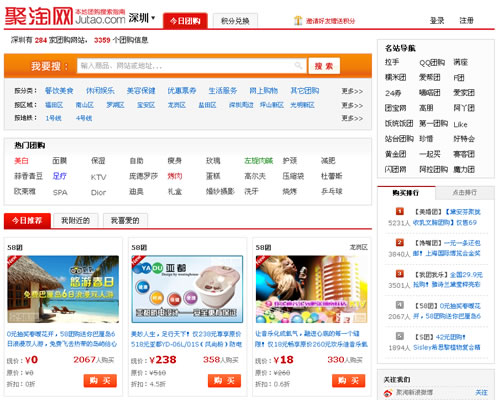Click rank 4 badge icon
The width and height of the screenshot is (500, 400).
[x=400, y=305]
